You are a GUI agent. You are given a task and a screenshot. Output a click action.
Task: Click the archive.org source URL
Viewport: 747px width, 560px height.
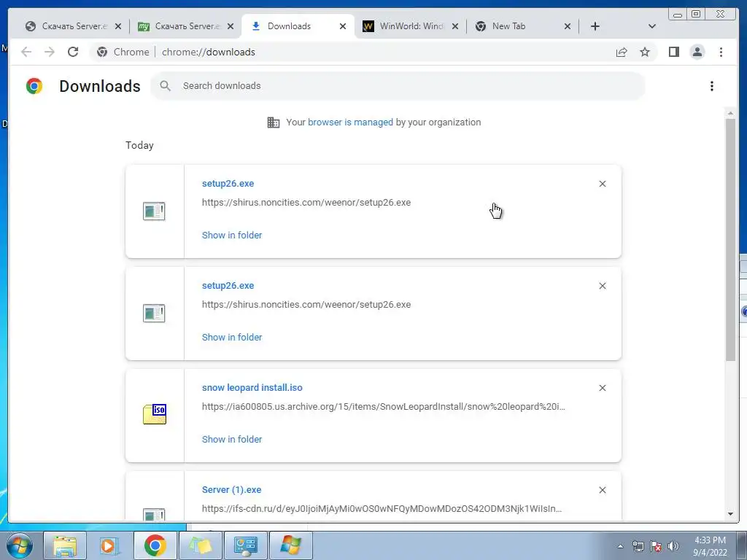click(384, 407)
